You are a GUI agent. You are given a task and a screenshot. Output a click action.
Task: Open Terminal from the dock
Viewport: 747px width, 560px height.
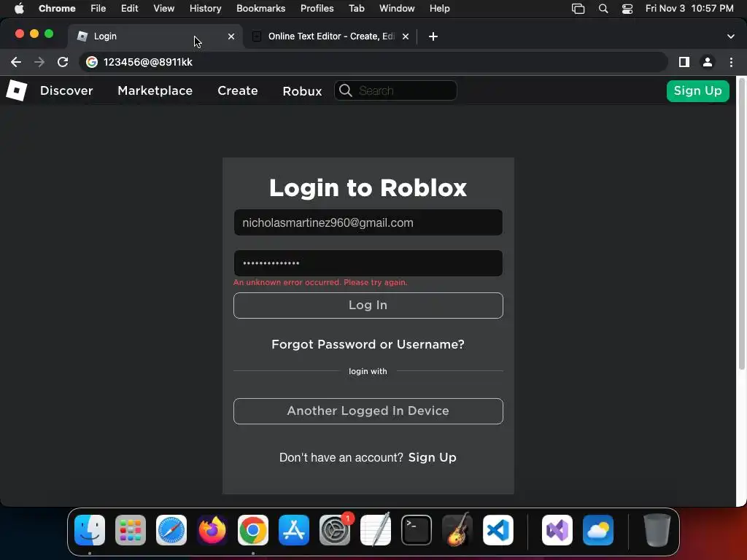click(417, 530)
